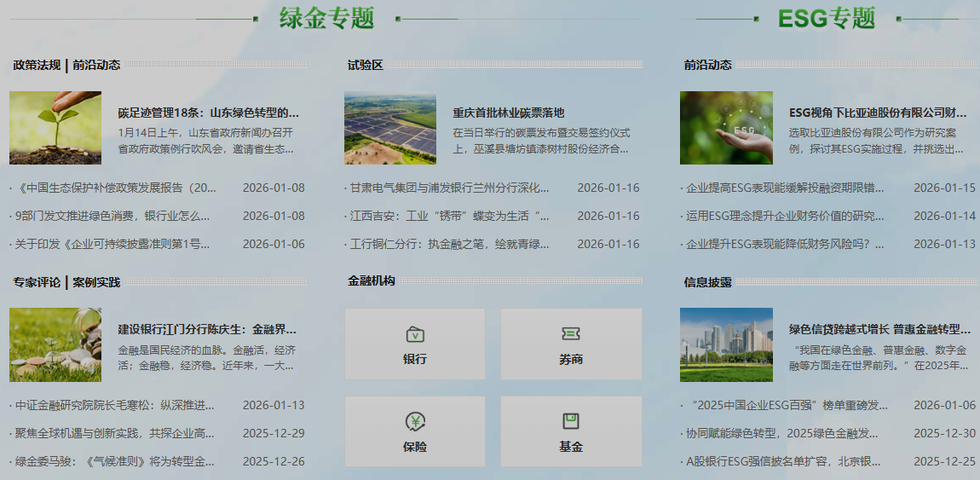Click the 绿金专题 section title

click(327, 18)
